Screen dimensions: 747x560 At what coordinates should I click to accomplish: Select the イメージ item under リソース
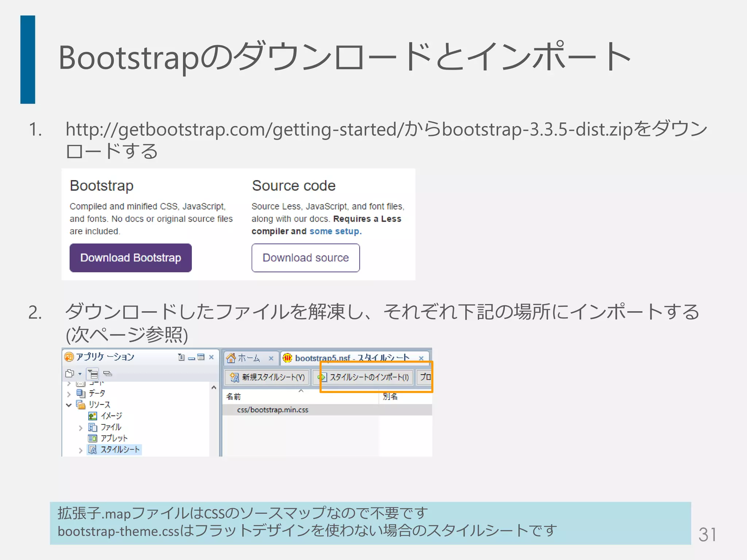[111, 416]
